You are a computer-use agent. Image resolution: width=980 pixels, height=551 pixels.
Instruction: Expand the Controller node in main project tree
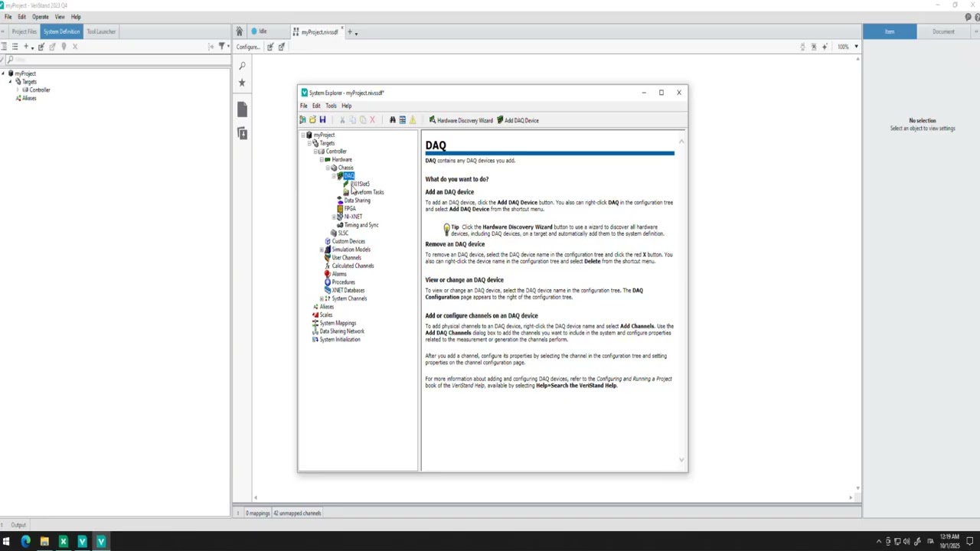18,90
